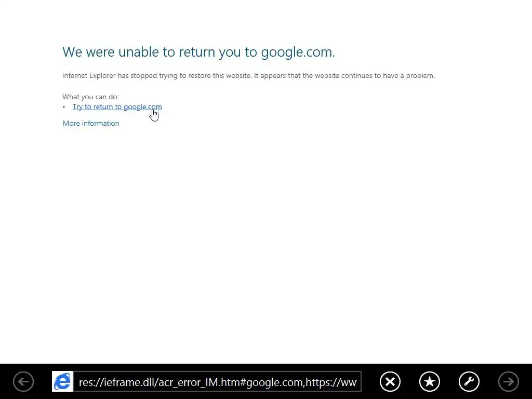Open page tools wrench button
532x399 pixels.
pos(469,382)
